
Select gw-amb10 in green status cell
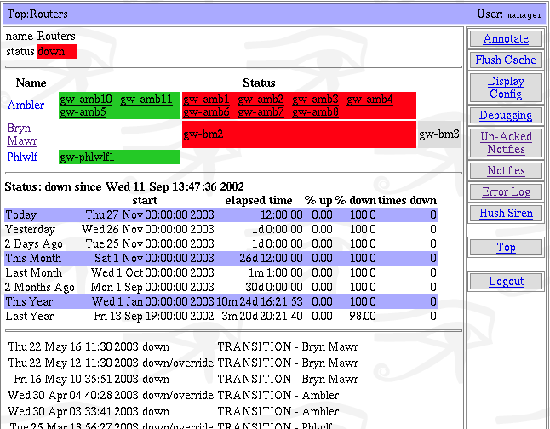[x=86, y=99]
